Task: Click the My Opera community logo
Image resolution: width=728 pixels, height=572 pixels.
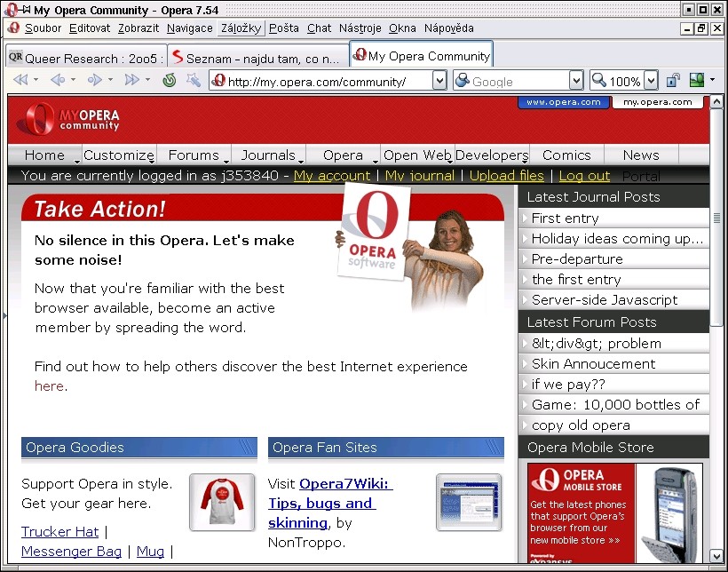Action: pyautogui.click(x=68, y=119)
